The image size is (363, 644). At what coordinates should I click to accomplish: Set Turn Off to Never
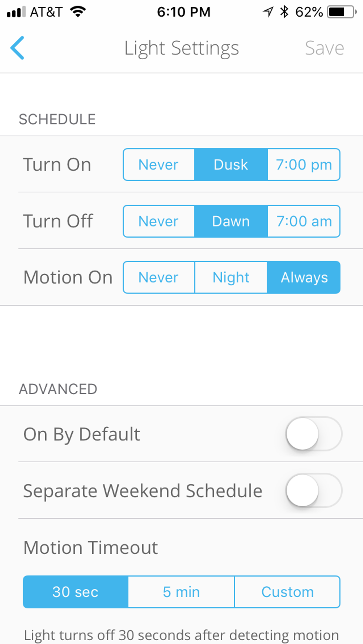(159, 221)
